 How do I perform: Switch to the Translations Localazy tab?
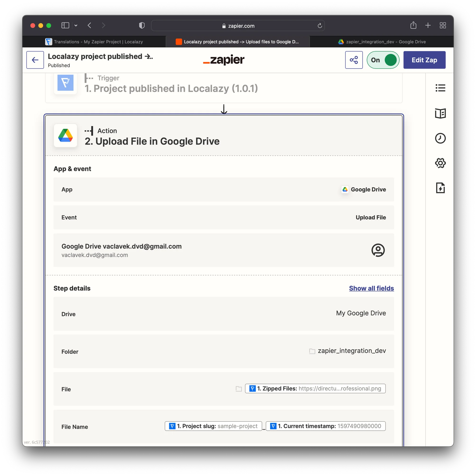[94, 42]
